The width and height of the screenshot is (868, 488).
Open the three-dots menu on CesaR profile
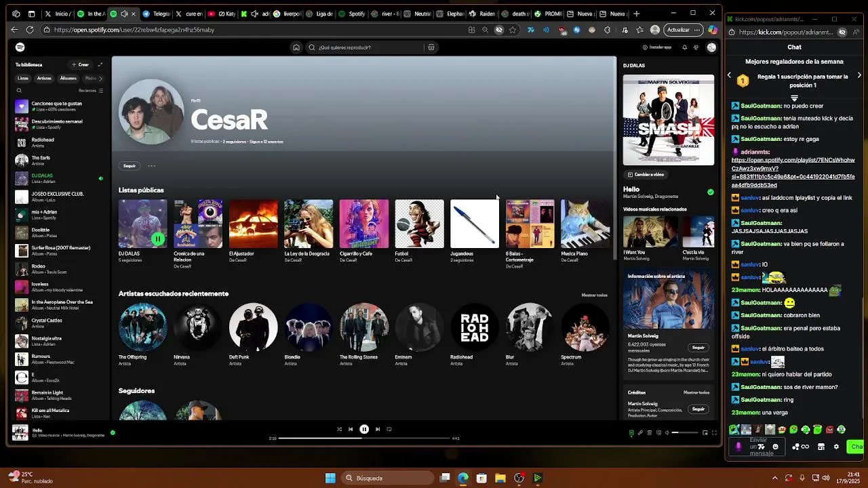coord(152,165)
